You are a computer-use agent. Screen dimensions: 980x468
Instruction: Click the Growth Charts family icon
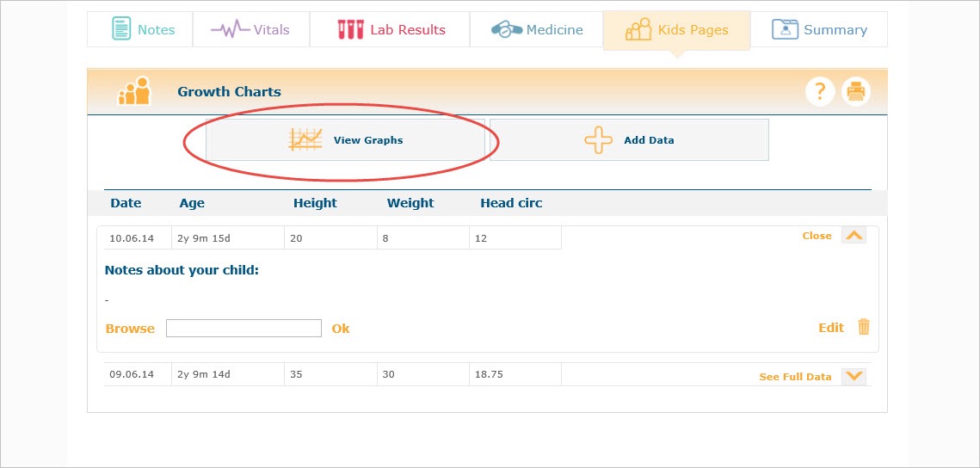[134, 91]
